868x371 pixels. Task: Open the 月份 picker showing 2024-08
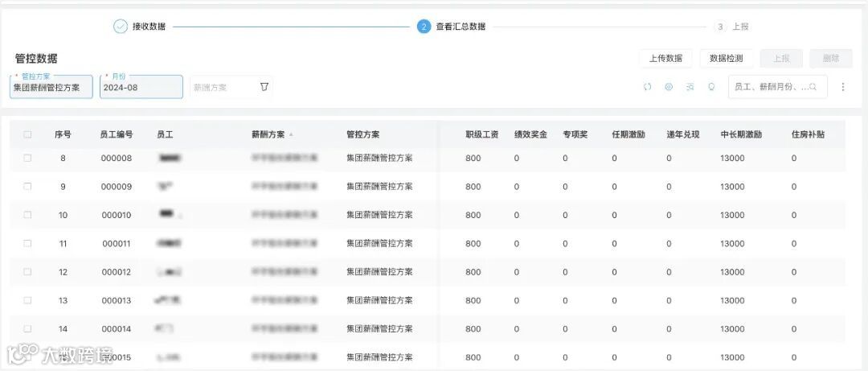pos(141,87)
